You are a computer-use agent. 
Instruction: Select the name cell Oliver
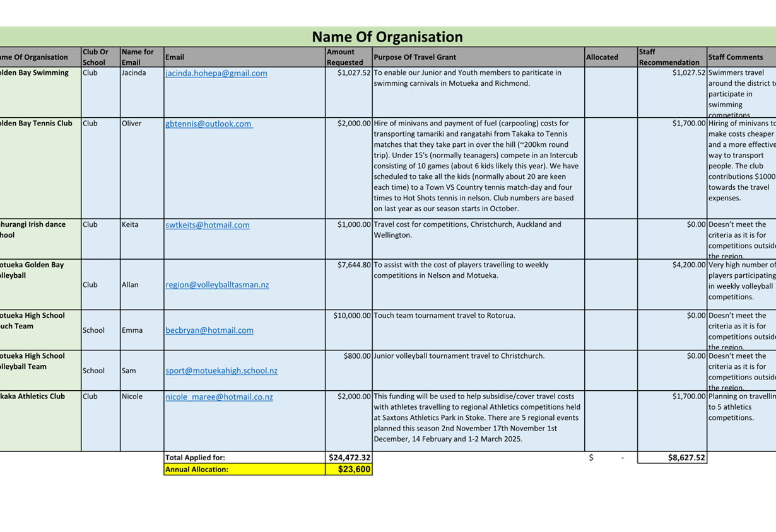coord(142,168)
